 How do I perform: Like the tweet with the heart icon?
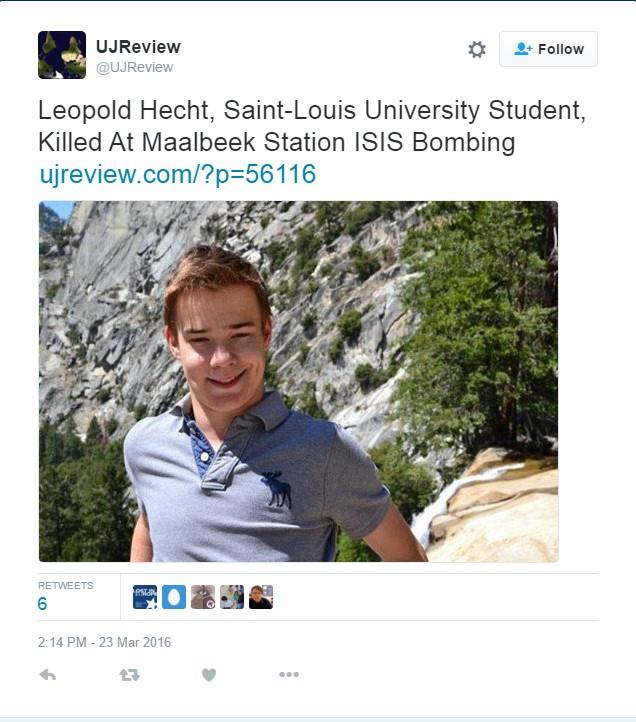click(x=208, y=675)
